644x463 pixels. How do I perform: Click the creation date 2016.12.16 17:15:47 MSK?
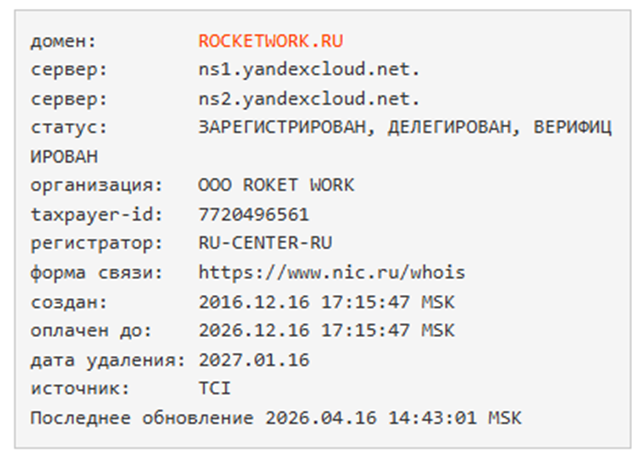point(327,301)
